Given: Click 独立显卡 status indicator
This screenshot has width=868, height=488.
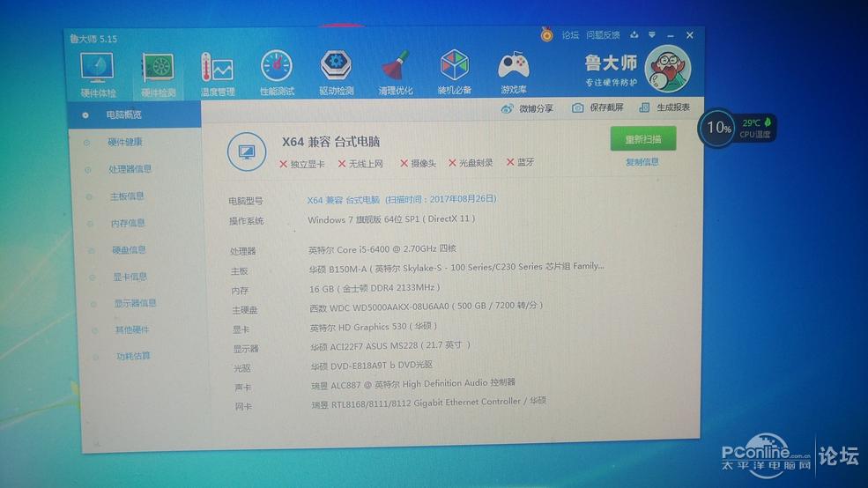Looking at the screenshot, I should tap(301, 165).
